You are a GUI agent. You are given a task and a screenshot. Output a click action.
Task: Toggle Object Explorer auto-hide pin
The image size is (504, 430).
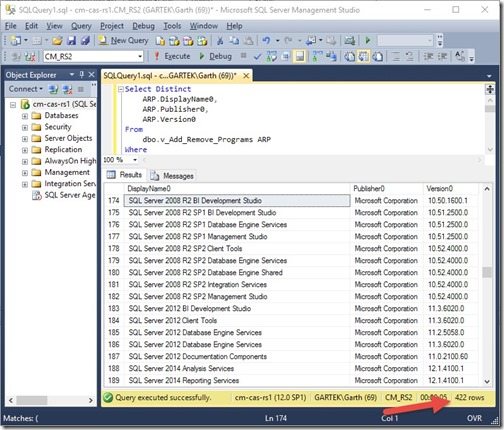pyautogui.click(x=82, y=75)
